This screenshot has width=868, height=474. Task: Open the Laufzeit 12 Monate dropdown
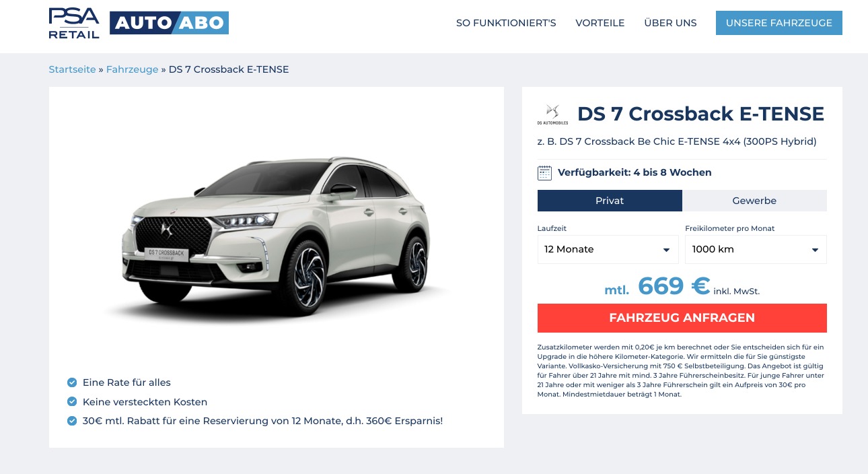[608, 249]
